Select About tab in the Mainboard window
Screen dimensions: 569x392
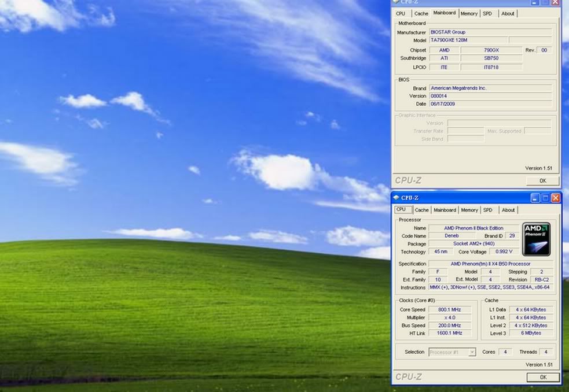coord(508,13)
